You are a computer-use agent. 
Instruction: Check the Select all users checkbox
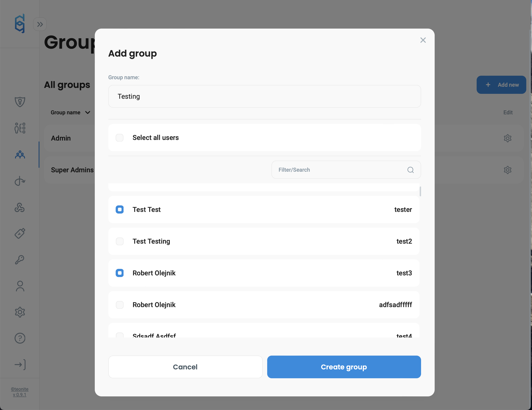(x=120, y=138)
